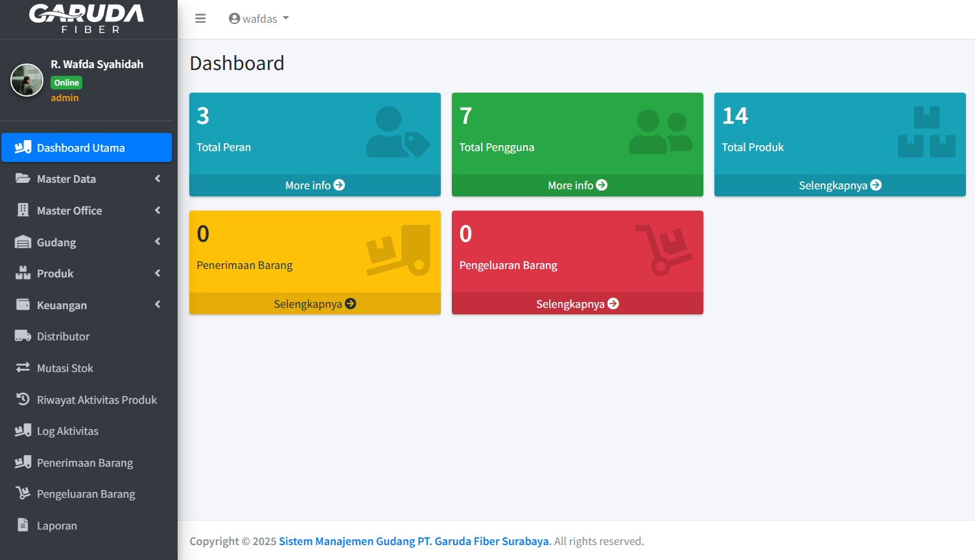This screenshot has height=560, width=975.
Task: Select the Riwayat Aktivitas Produk history icon
Action: pyautogui.click(x=23, y=399)
